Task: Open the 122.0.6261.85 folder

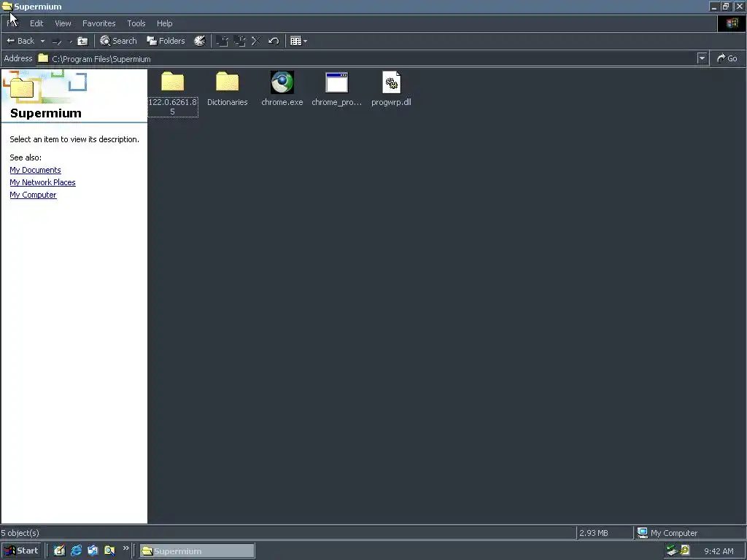Action: pos(172,93)
